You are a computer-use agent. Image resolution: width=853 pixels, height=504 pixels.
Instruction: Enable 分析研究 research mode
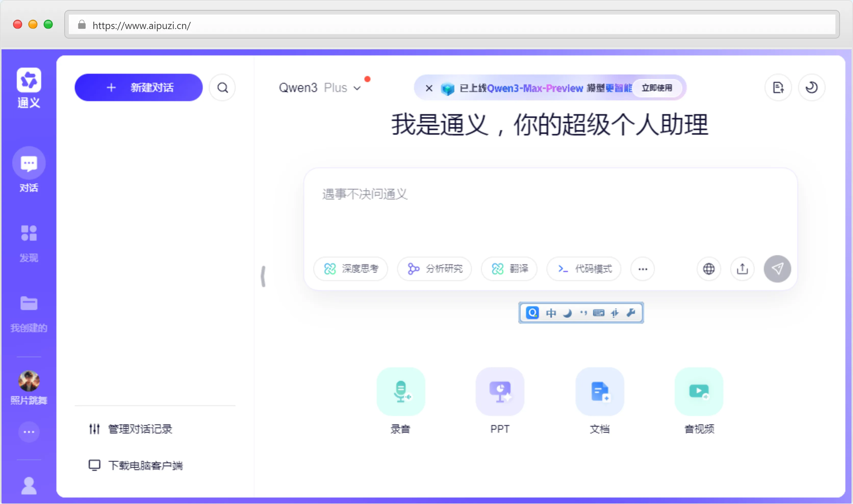coord(435,269)
